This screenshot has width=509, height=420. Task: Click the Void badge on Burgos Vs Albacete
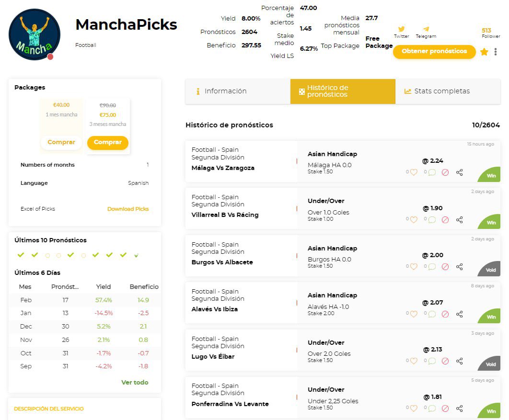click(490, 270)
